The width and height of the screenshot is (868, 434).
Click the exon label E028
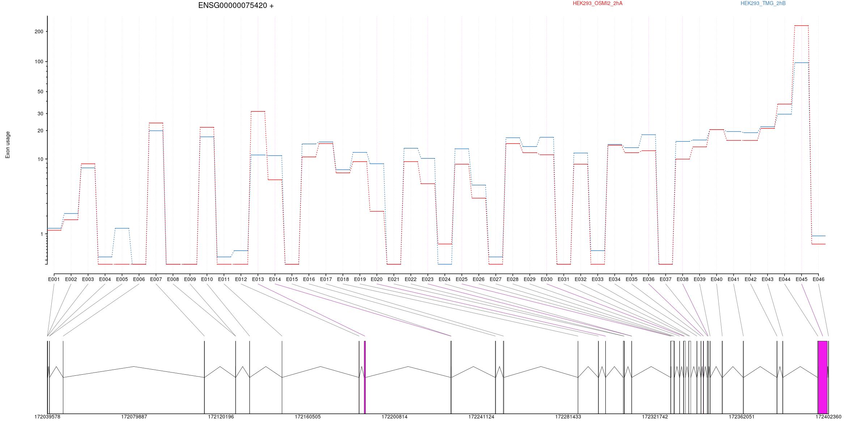point(512,279)
